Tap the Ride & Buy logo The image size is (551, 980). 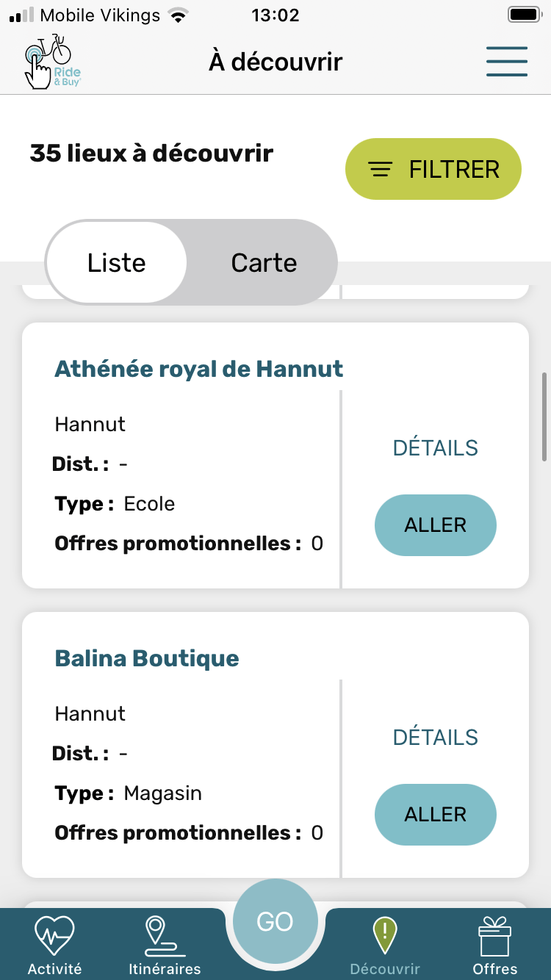pos(48,62)
